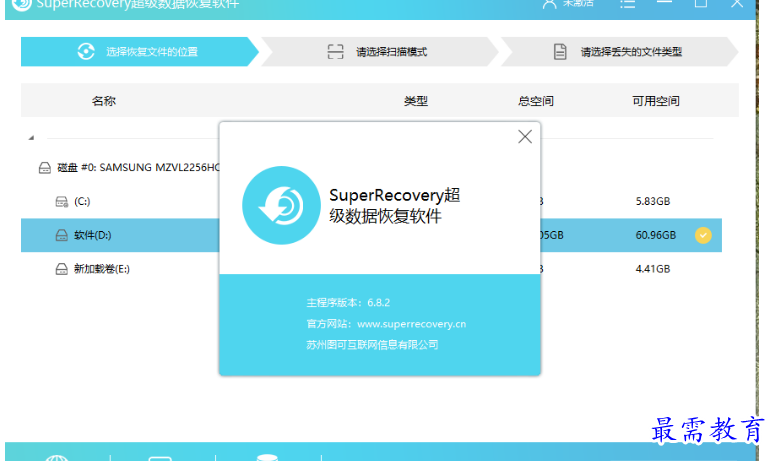
Task: Click the 4.41GB free space value
Action: (653, 269)
